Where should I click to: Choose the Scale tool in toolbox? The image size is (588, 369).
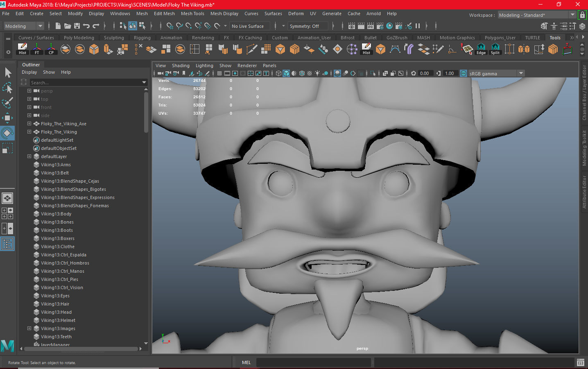[7, 148]
